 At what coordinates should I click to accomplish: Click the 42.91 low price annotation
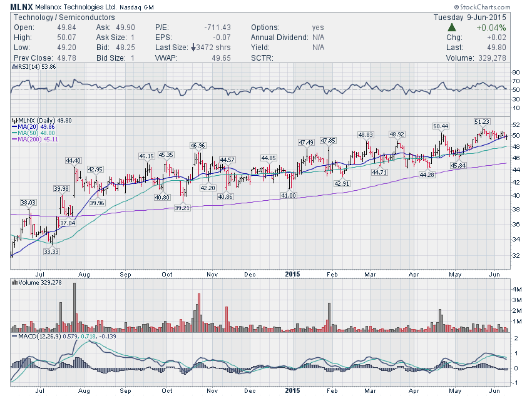[x=342, y=183]
